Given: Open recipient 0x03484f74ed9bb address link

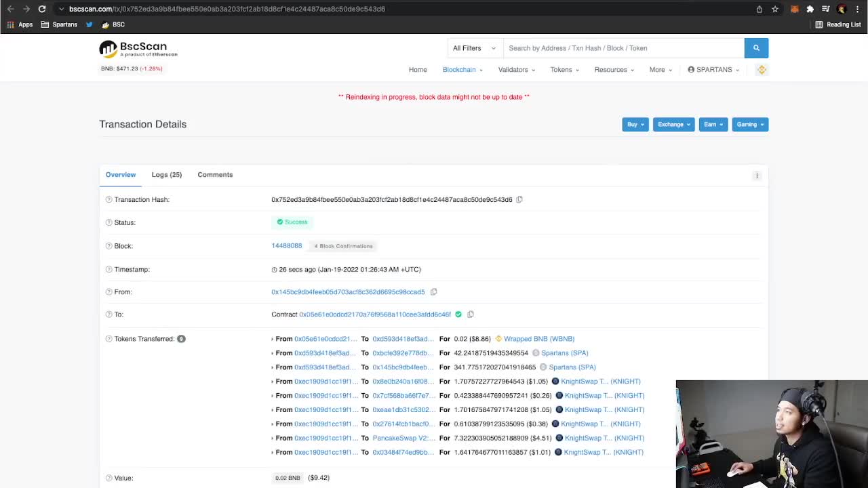Looking at the screenshot, I should (403, 453).
